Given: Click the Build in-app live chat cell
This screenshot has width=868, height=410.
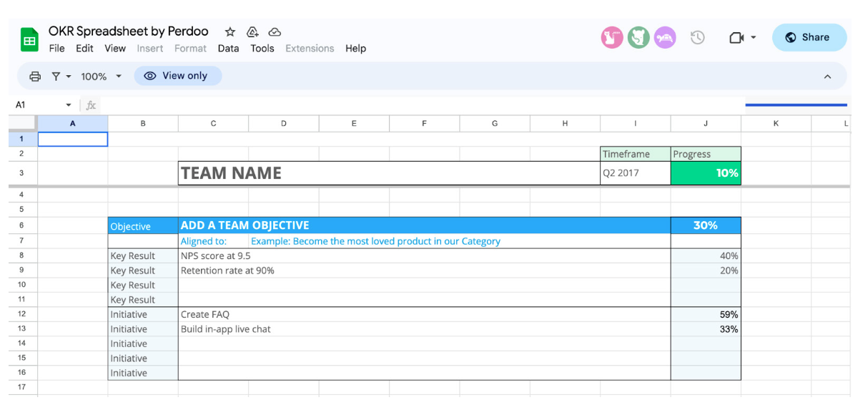Looking at the screenshot, I should [x=424, y=329].
